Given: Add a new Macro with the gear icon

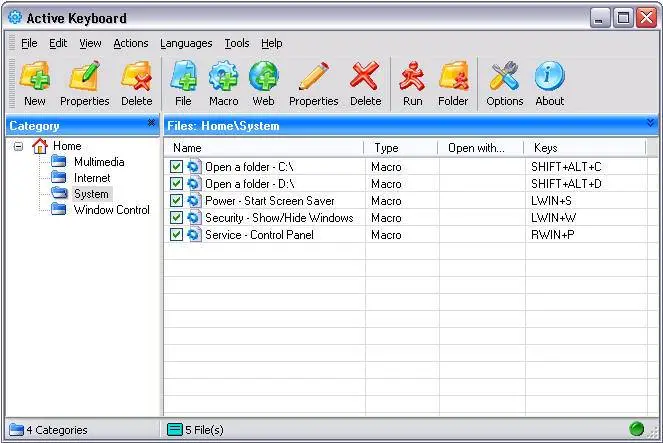Looking at the screenshot, I should point(223,77).
